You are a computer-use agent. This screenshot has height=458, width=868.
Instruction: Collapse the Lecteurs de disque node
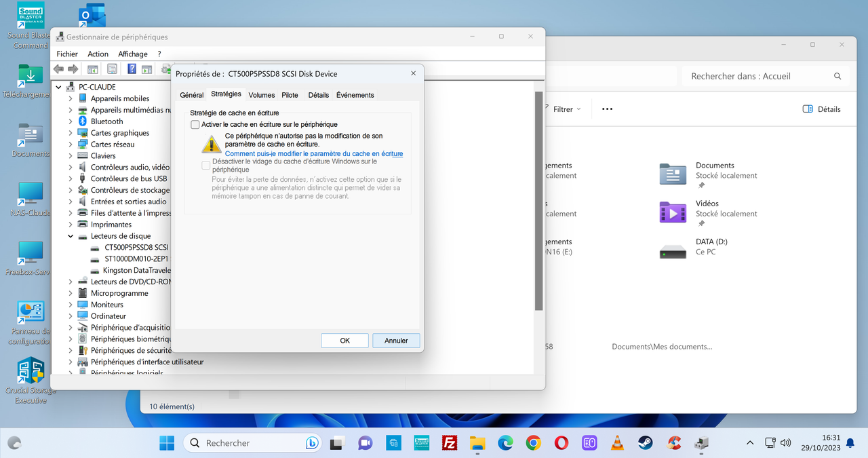[71, 236]
